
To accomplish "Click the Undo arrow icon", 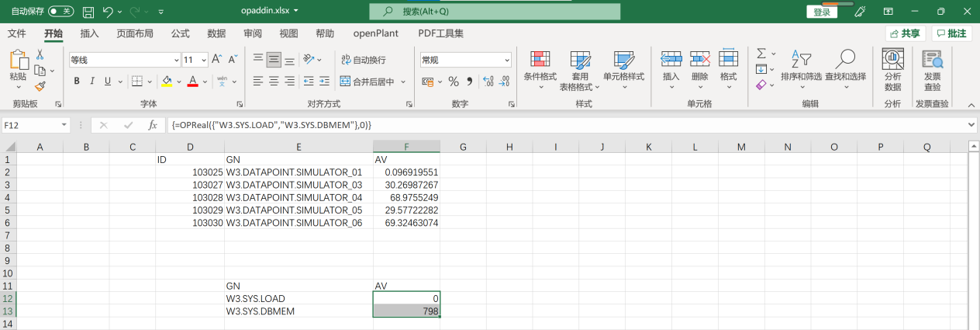I will coord(108,12).
